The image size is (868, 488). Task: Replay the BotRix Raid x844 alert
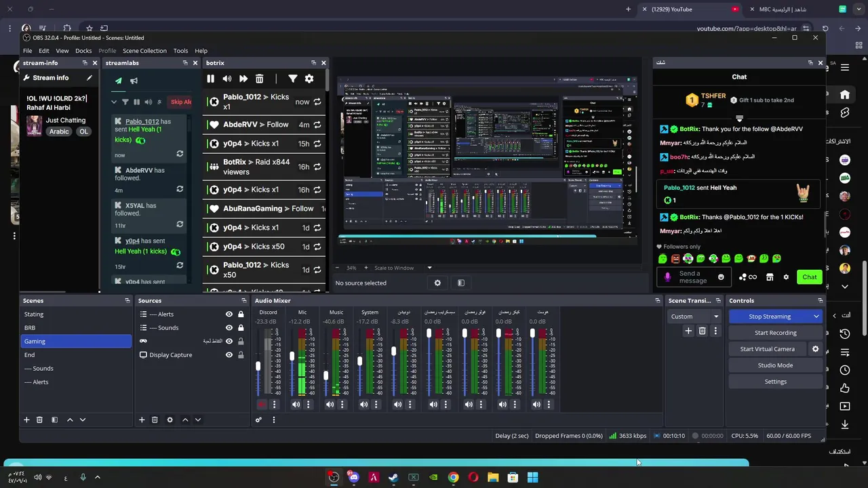[317, 167]
